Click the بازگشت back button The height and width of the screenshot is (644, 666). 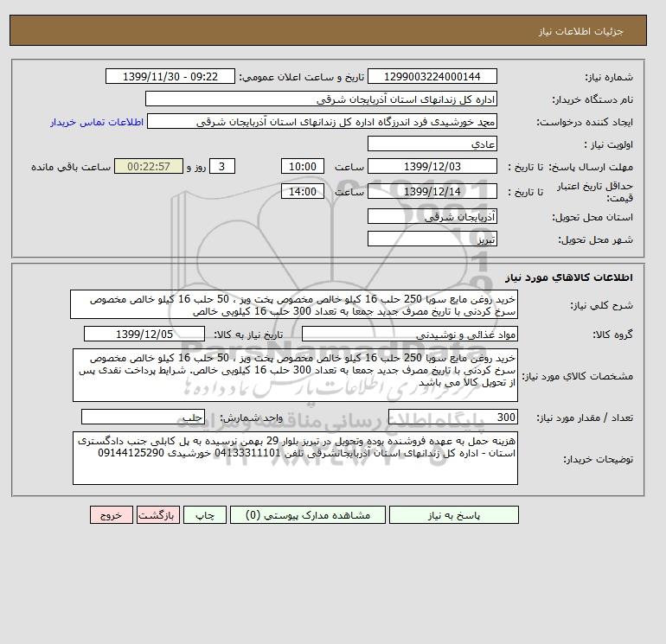158,514
